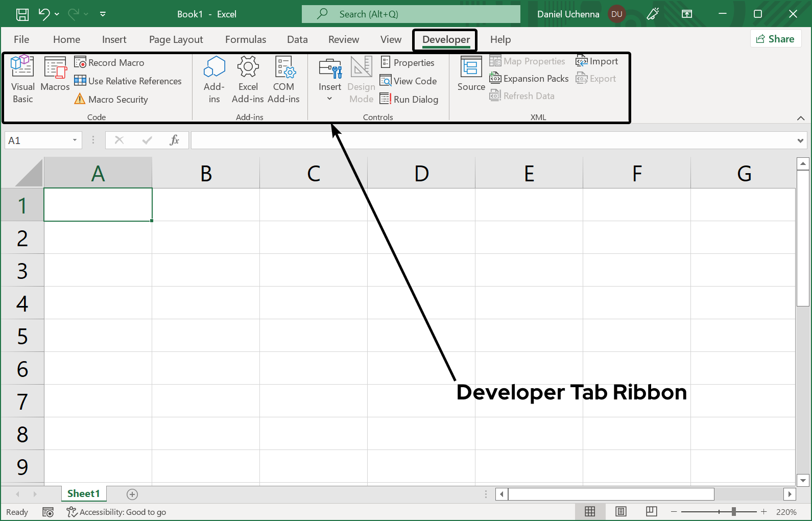Open COM Add-ins dialog

tap(283, 79)
